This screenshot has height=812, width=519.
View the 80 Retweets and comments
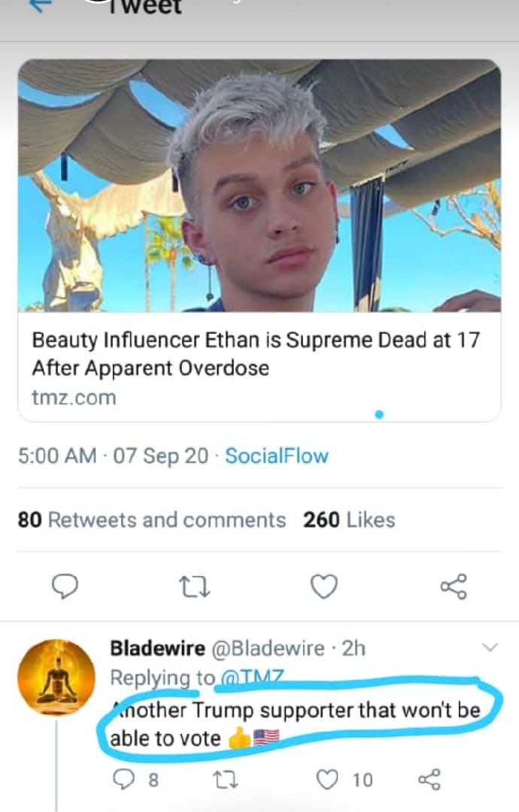[152, 520]
